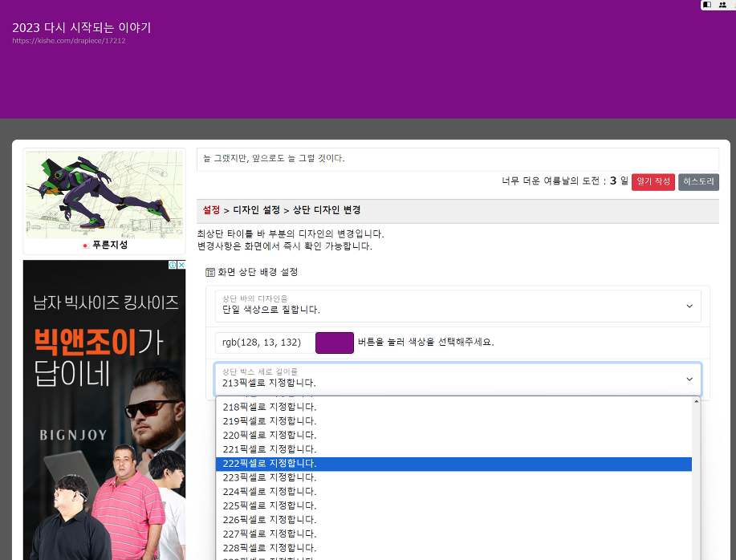This screenshot has width=736, height=560.
Task: Click the people icon at top right
Action: coord(723,5)
